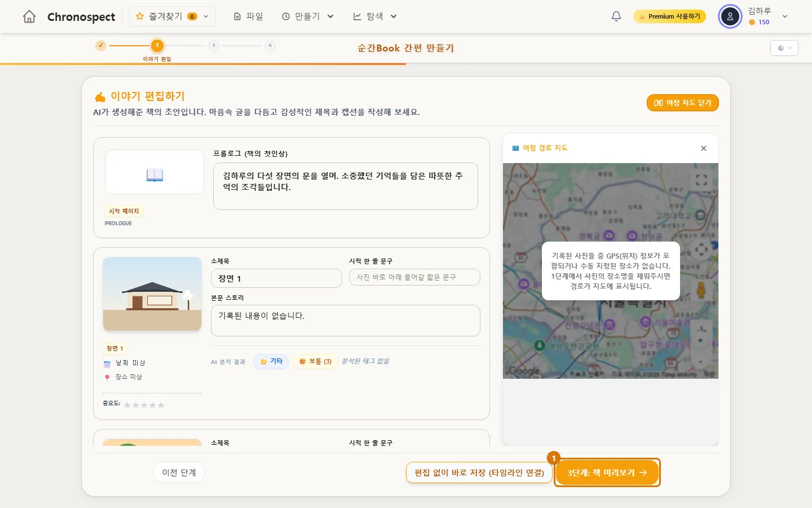The height and width of the screenshot is (508, 812).
Task: Click the 고려대학교 map marker
Action: pyautogui.click(x=700, y=215)
